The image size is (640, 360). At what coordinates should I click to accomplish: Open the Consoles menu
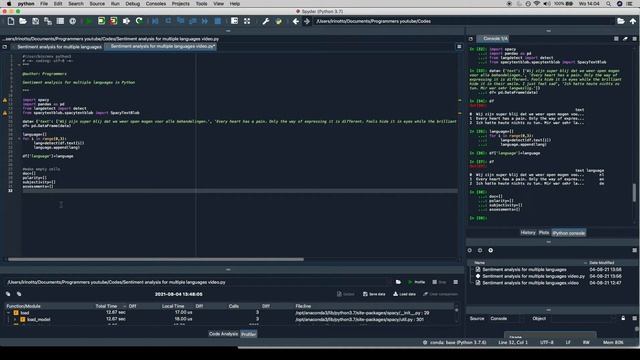coord(156,4)
